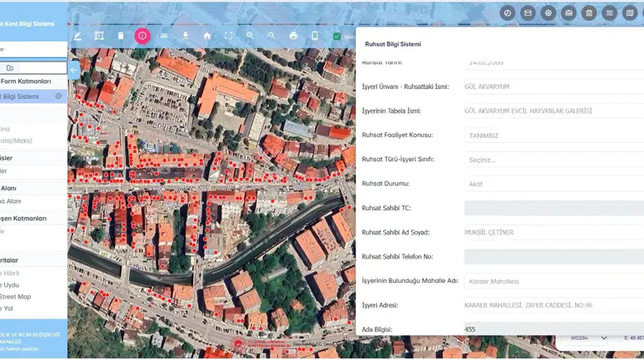Collapse the sidebar with the left arrow

tap(73, 70)
